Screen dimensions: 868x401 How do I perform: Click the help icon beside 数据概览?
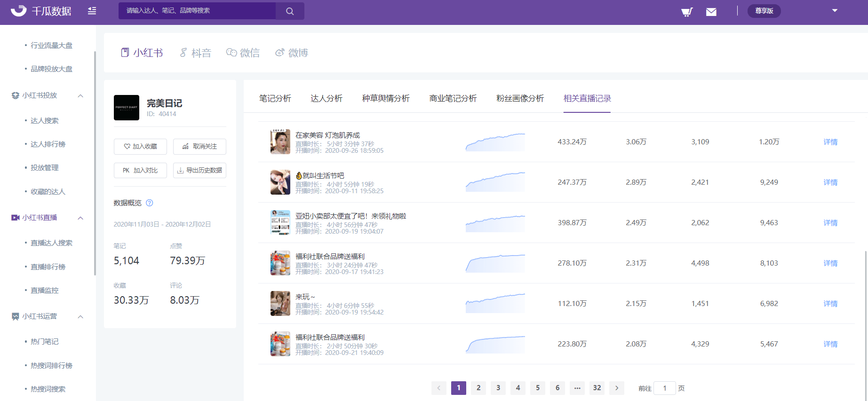coord(150,203)
